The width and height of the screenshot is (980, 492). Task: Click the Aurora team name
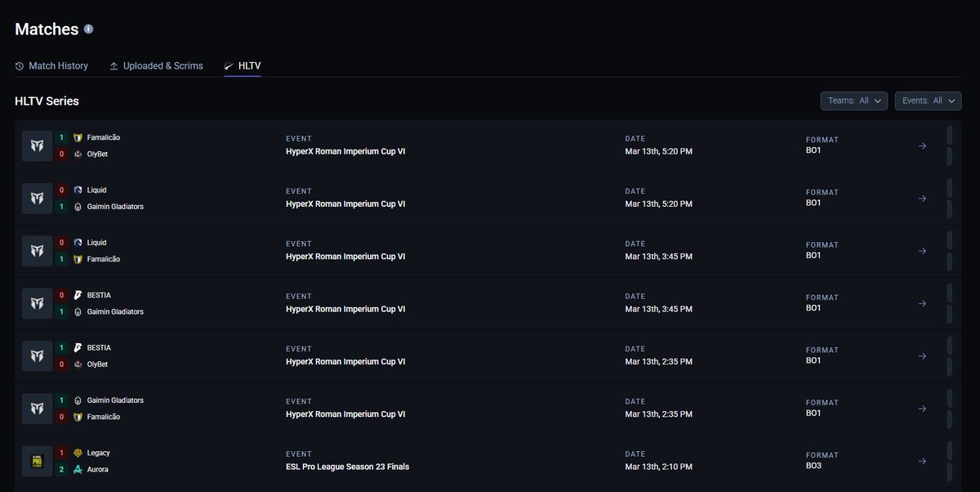[97, 469]
